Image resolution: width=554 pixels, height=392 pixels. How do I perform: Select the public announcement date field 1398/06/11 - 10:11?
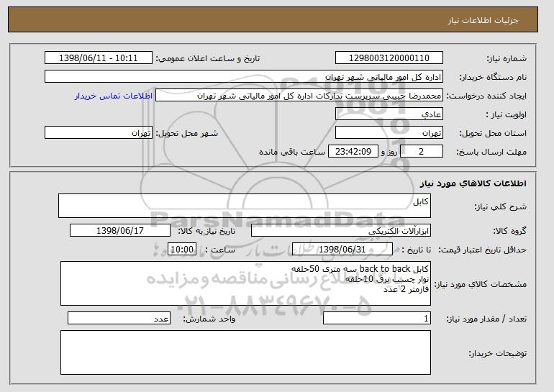tap(99, 58)
